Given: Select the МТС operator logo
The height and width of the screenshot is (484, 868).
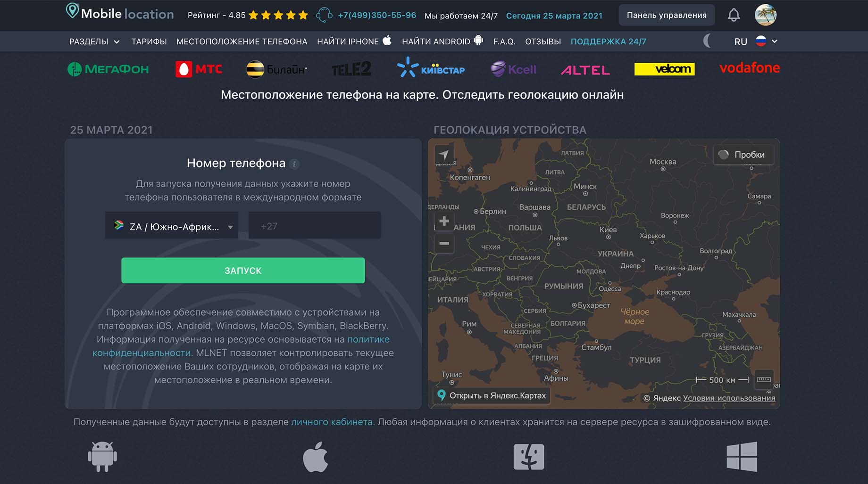Looking at the screenshot, I should click(199, 69).
